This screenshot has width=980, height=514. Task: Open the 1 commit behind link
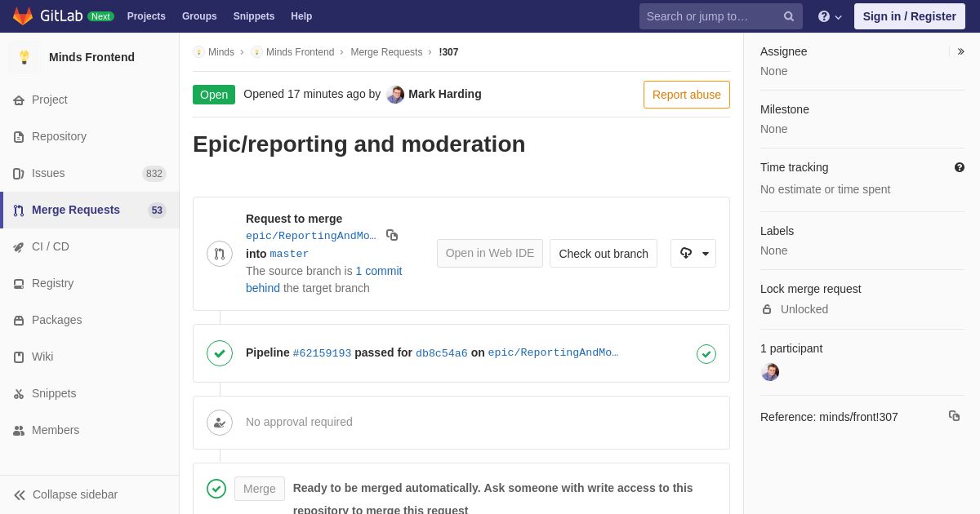(324, 279)
